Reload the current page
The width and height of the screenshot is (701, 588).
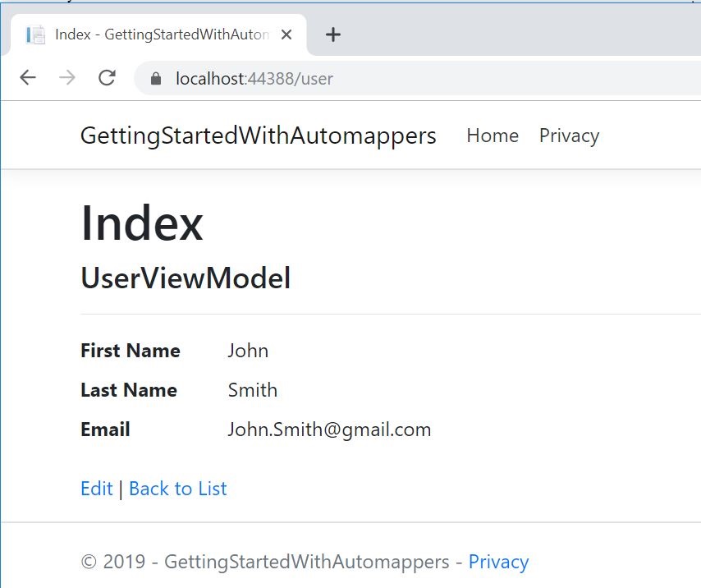[x=107, y=78]
